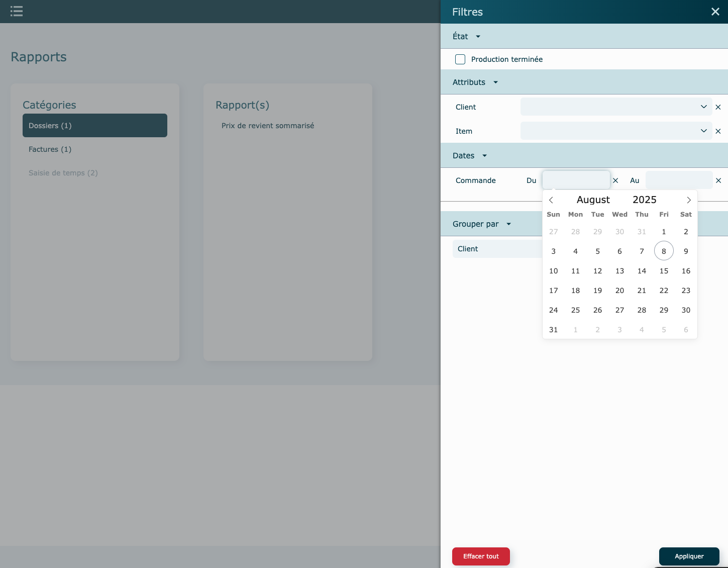Go to next month in calendar
This screenshot has width=728, height=568.
688,200
